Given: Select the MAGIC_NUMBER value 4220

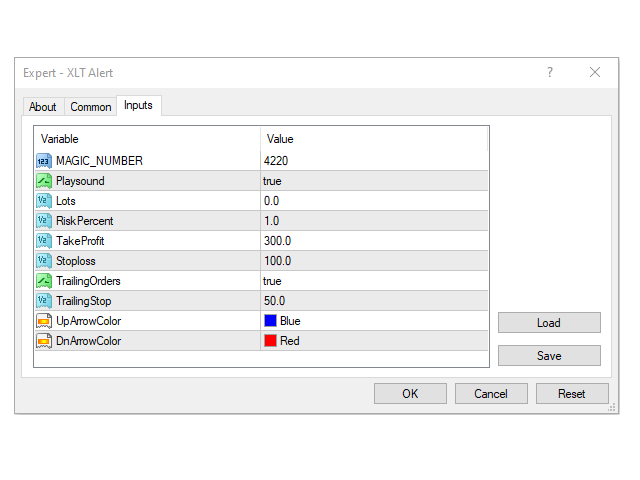Looking at the screenshot, I should click(276, 161).
